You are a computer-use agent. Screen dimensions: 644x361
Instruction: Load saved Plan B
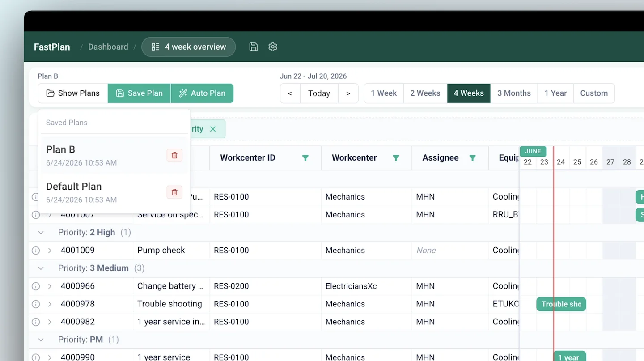(114, 155)
